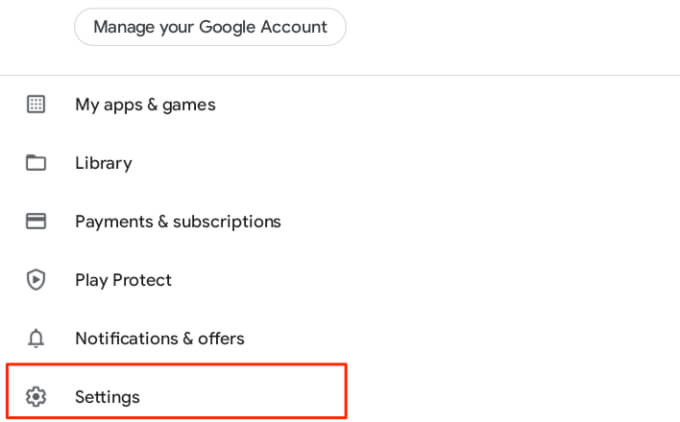
Task: Click the bell icon for Notifications
Action: coord(36,339)
